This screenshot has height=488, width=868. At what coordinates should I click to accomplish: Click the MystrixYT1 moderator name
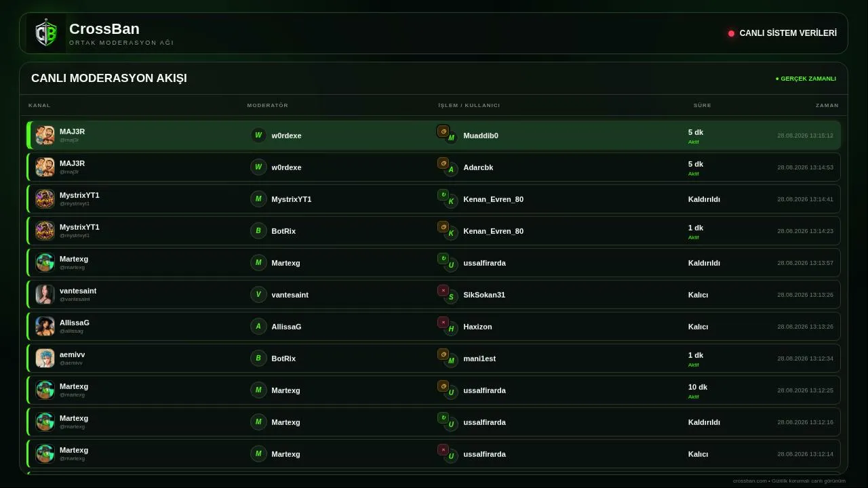point(292,199)
